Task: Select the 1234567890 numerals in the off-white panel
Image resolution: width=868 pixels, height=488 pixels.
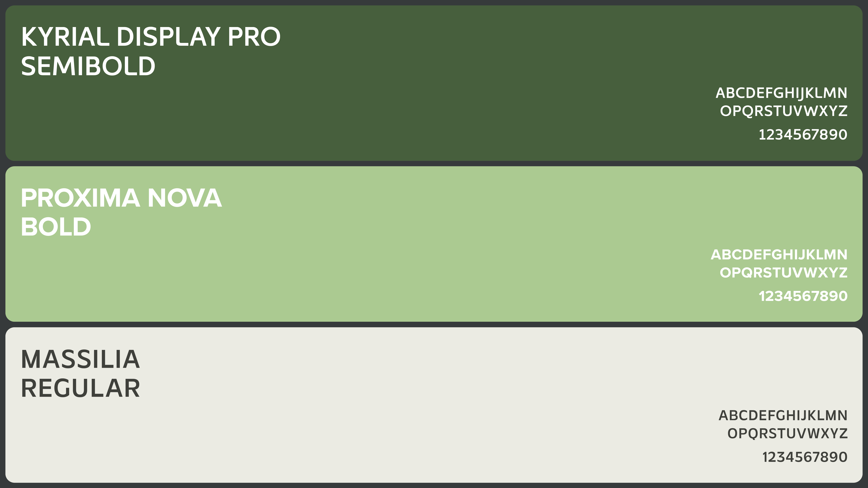Action: point(804,457)
